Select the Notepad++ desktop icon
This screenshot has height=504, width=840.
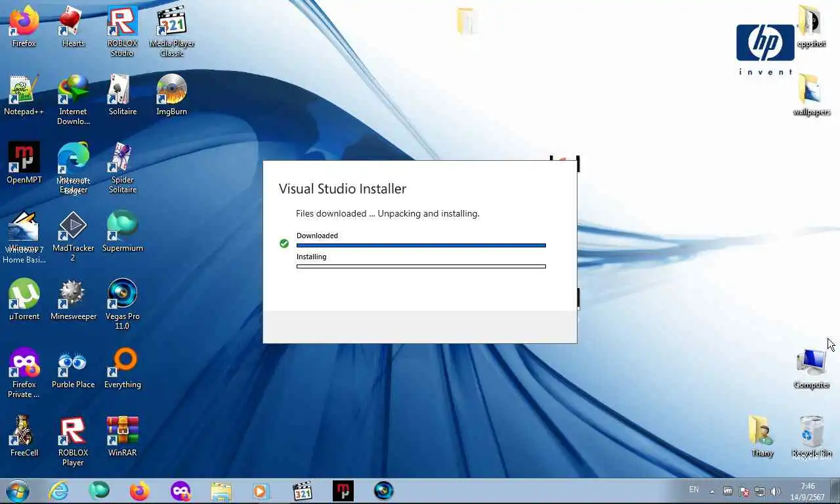pos(24,95)
